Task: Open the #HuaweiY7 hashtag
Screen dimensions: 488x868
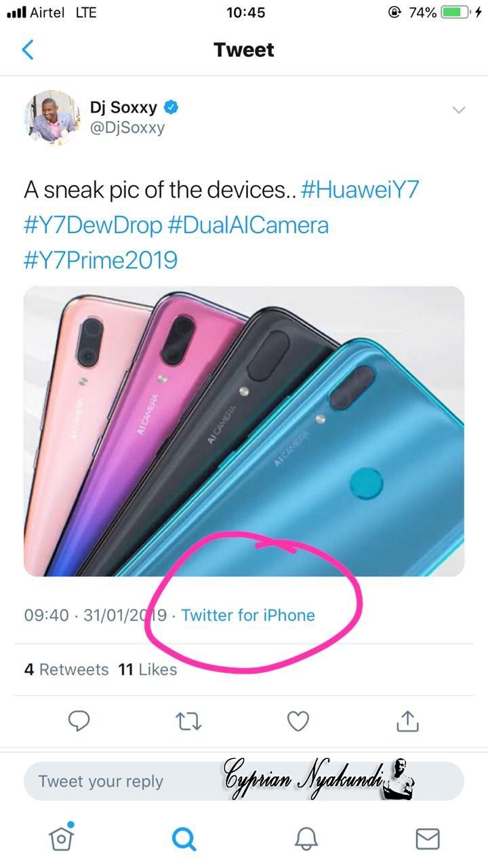Action: (x=360, y=190)
